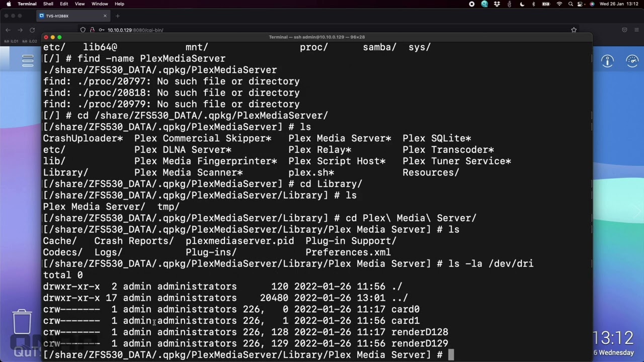
Task: Open the Edit menu
Action: 64,4
